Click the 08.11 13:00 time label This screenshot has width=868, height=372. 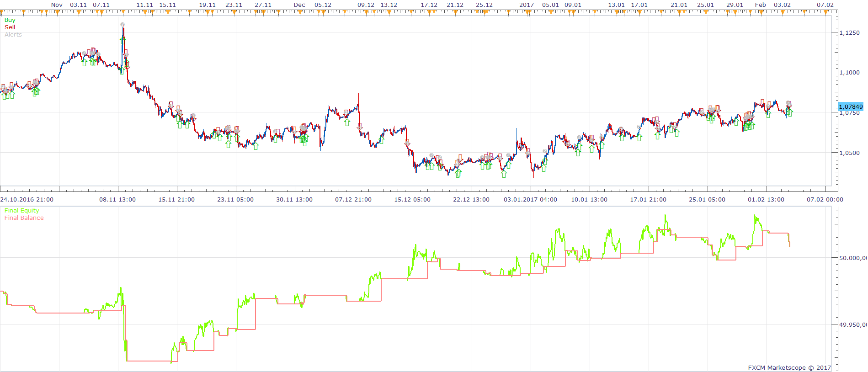[117, 200]
